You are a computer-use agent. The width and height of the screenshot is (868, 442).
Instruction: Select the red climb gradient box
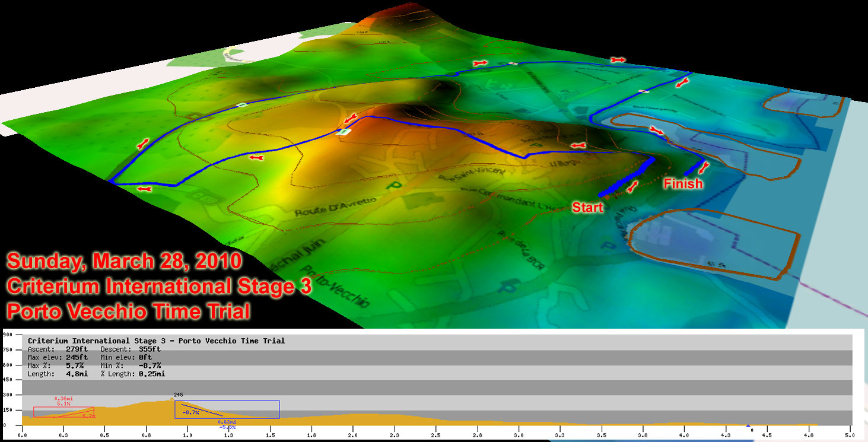pyautogui.click(x=64, y=412)
